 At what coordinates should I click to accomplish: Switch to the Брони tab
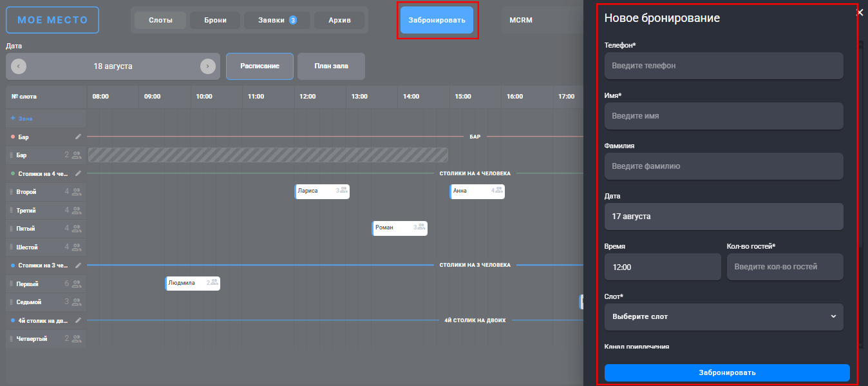pyautogui.click(x=215, y=20)
